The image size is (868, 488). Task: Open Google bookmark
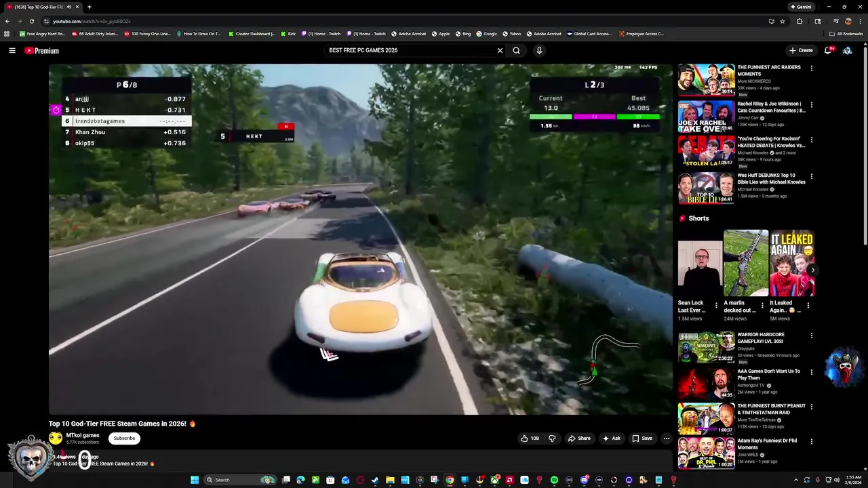pos(487,33)
